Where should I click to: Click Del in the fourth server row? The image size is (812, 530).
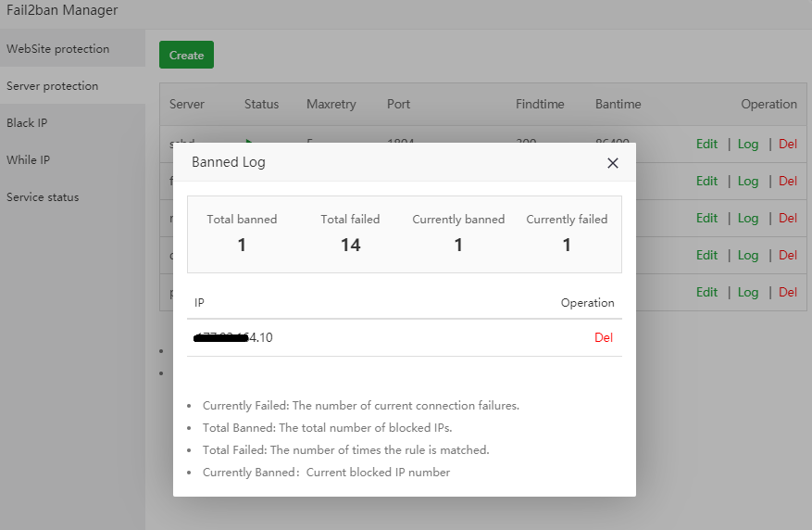pos(788,255)
